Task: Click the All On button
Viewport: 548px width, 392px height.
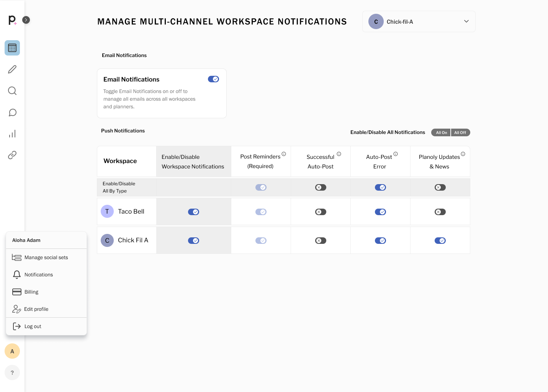Action: point(441,132)
